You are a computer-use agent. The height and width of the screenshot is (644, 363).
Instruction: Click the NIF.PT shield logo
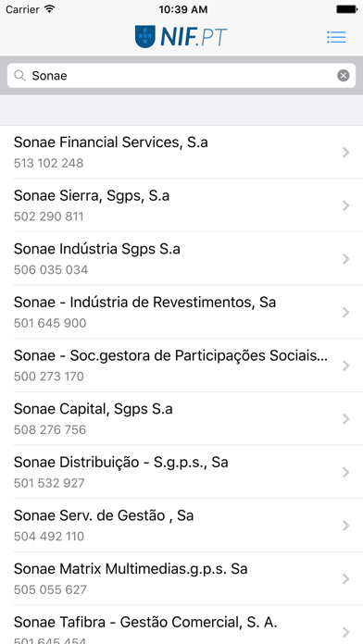[145, 37]
